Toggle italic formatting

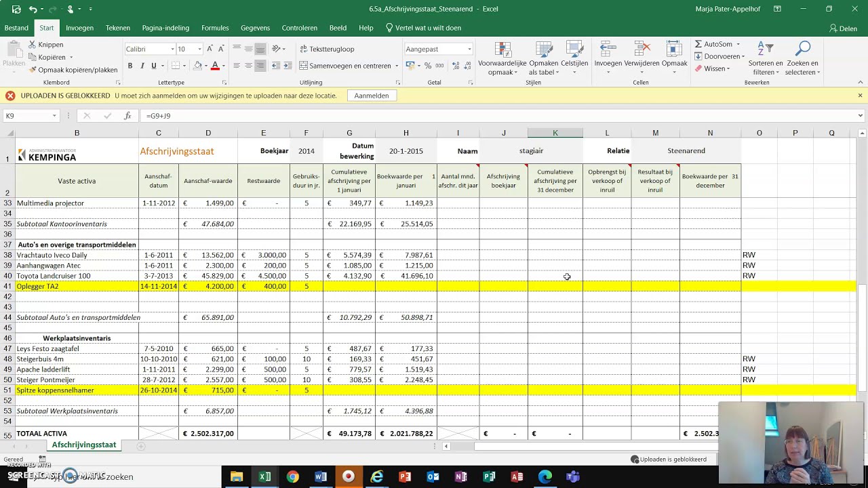coord(142,66)
